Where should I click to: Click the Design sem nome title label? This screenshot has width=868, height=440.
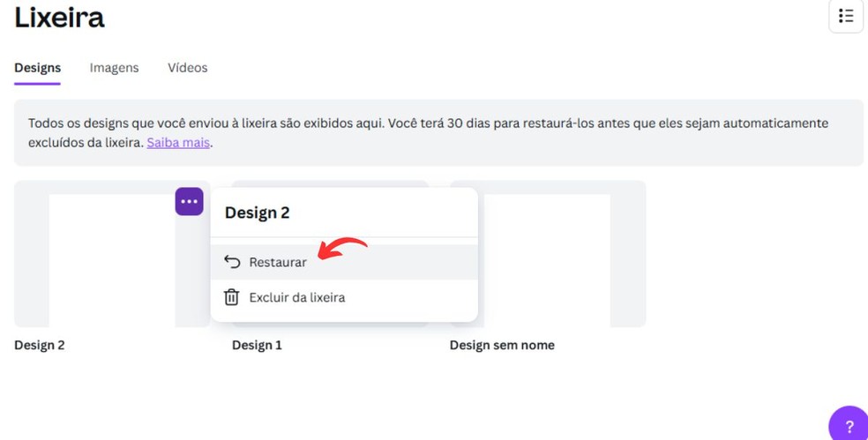pos(502,345)
